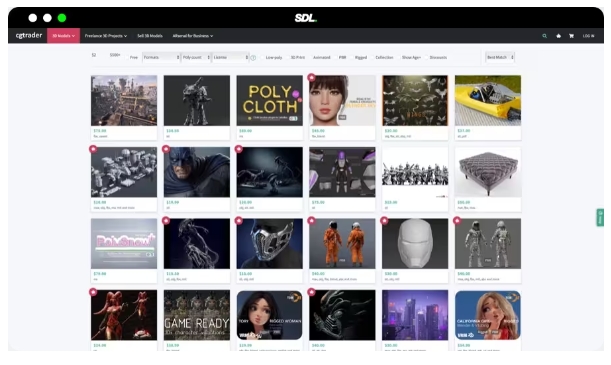Click the cgtrader logo
The image size is (611, 365).
(x=29, y=35)
